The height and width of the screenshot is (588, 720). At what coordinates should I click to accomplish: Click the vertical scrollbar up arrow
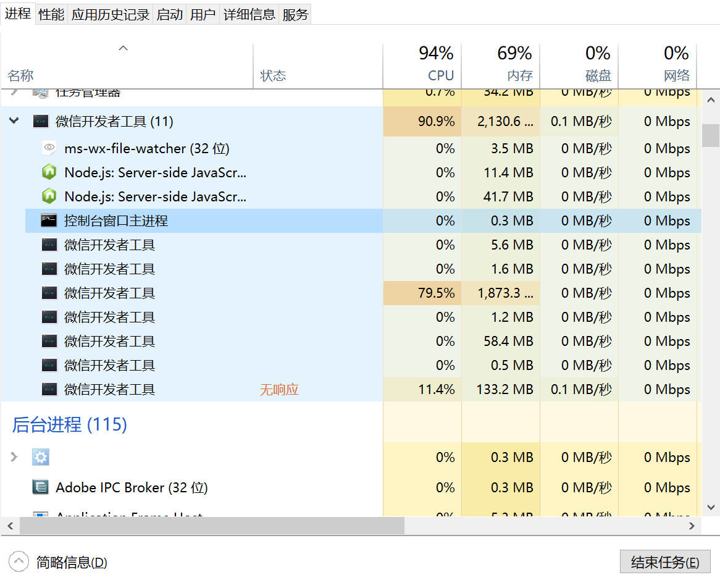click(711, 99)
